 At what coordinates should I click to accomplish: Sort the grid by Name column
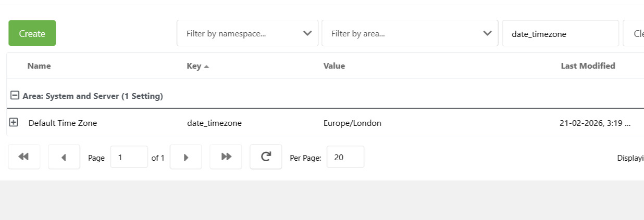click(x=39, y=66)
